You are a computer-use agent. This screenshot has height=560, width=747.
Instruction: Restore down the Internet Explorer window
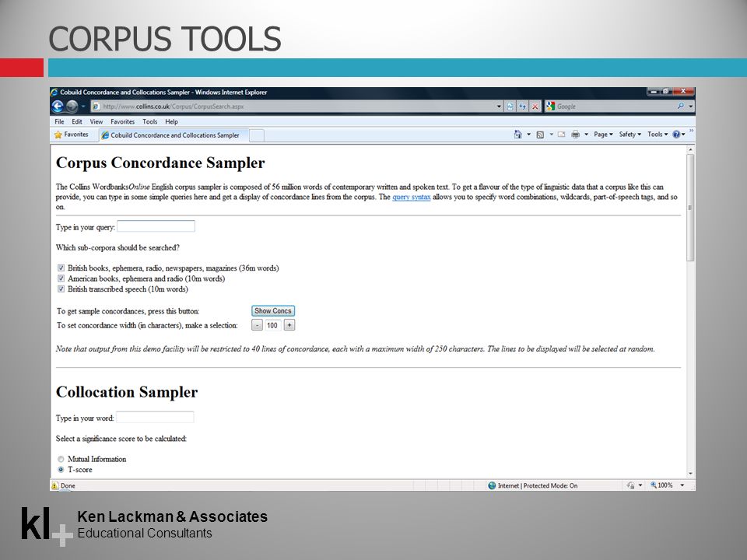point(666,91)
